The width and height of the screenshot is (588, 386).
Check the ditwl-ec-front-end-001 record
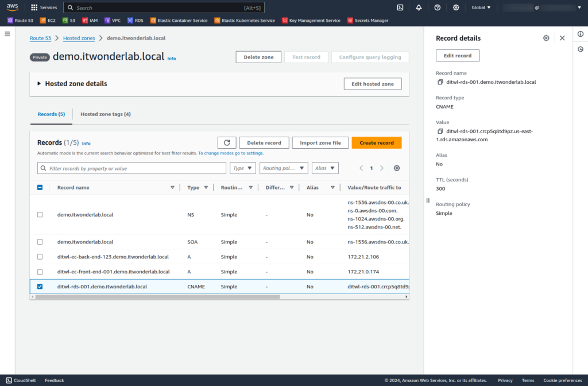point(40,272)
